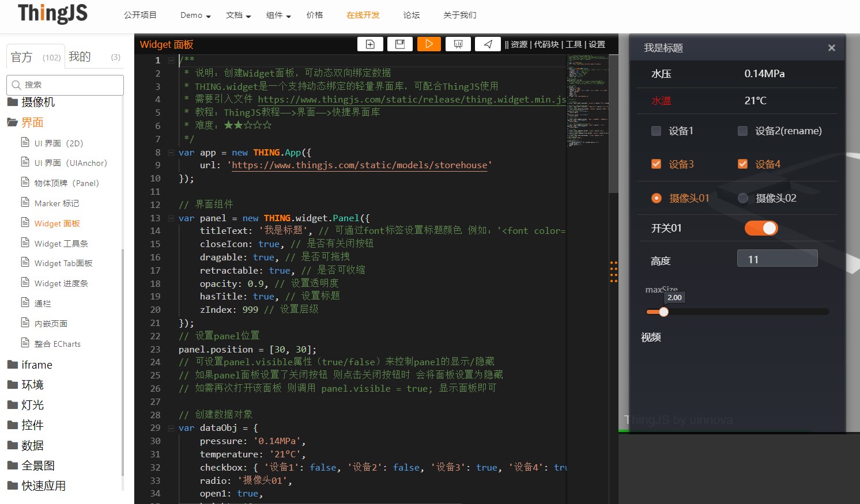Open the Demo dropdown menu
Viewport: 860px width, 504px height.
[x=195, y=15]
